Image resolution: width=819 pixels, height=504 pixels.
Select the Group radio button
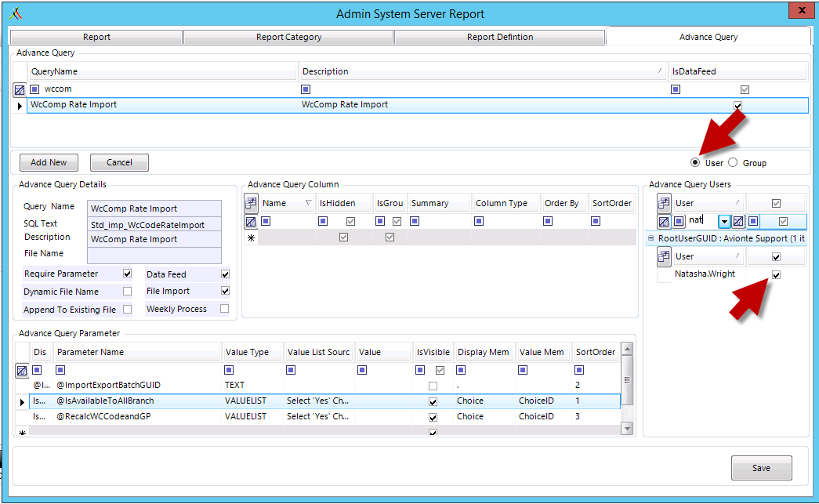click(x=734, y=163)
